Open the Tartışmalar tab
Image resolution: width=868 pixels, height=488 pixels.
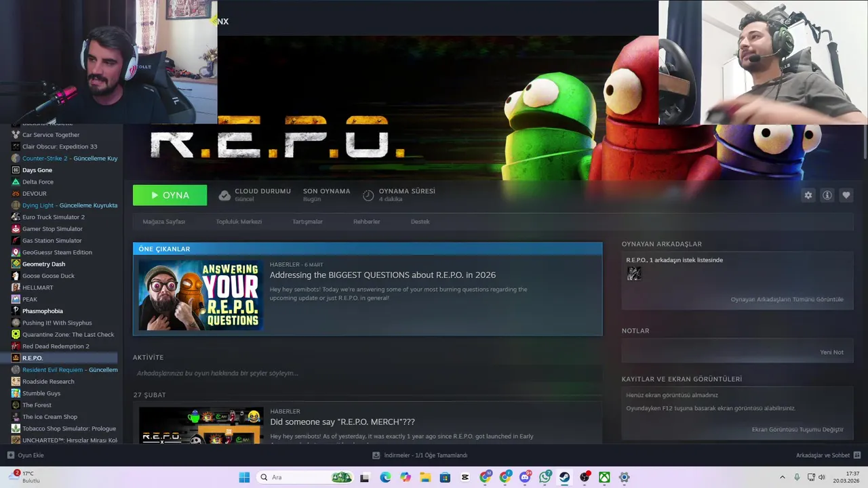[x=307, y=222]
